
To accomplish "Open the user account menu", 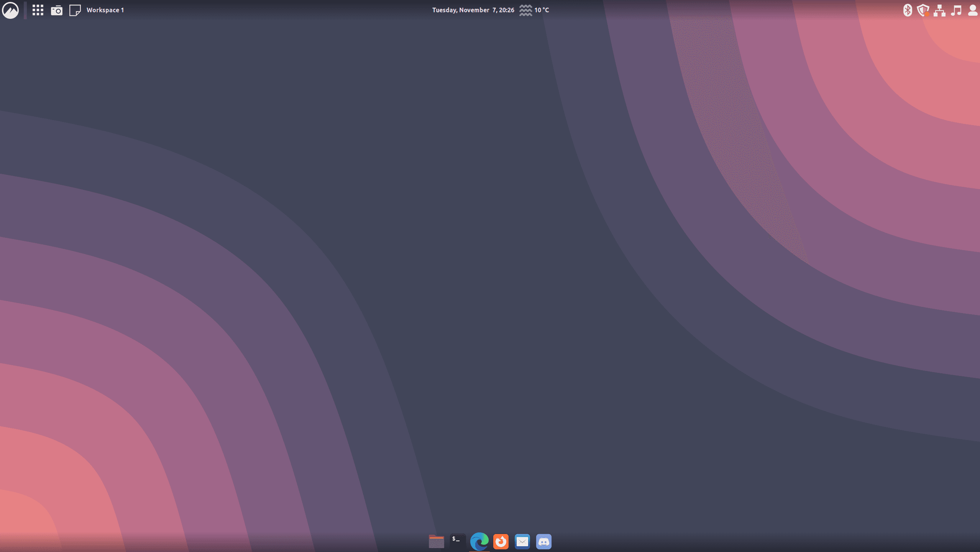I will [972, 10].
